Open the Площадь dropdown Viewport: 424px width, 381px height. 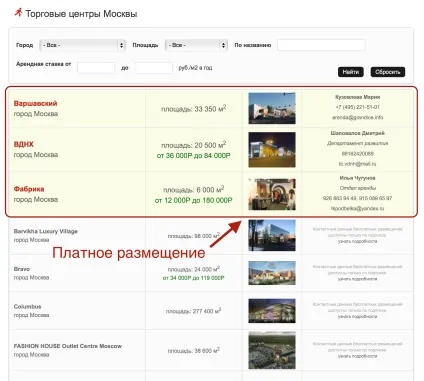coord(196,45)
